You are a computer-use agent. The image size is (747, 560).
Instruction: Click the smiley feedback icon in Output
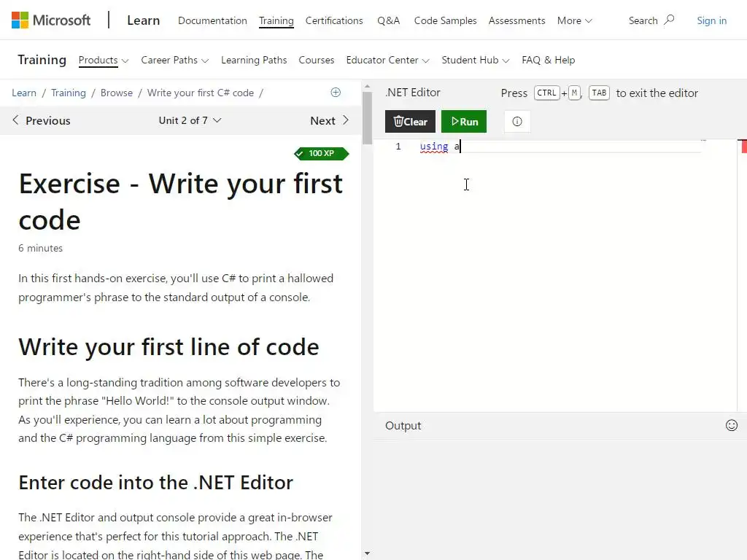[x=731, y=425]
